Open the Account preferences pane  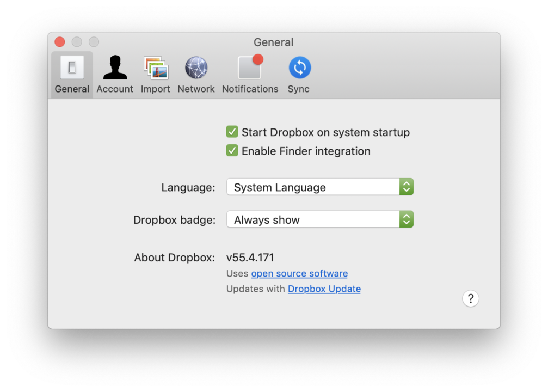[115, 75]
